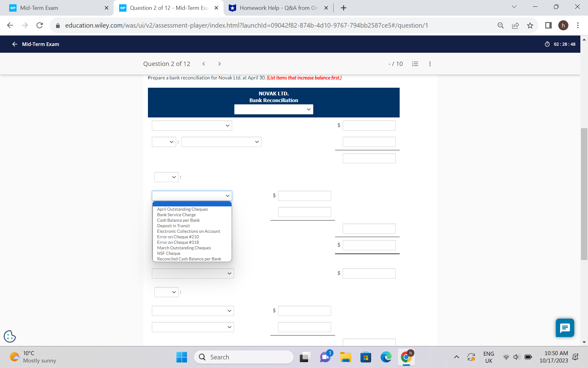Open the browser side panel icon
Image resolution: width=588 pixels, height=368 pixels.
click(548, 25)
